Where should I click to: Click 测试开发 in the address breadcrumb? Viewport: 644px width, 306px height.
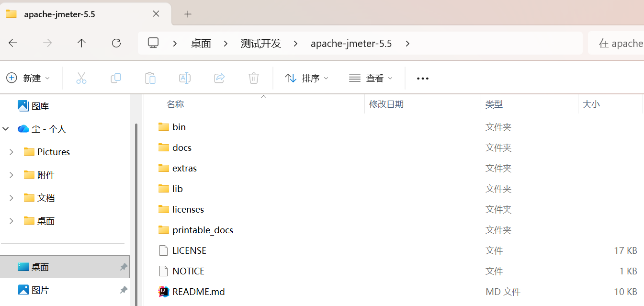pos(260,44)
